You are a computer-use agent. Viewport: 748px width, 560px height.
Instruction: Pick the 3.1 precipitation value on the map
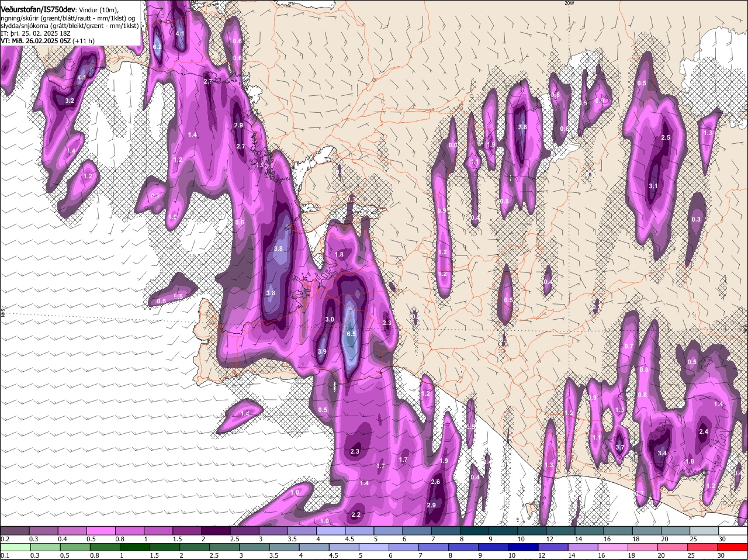click(x=653, y=186)
